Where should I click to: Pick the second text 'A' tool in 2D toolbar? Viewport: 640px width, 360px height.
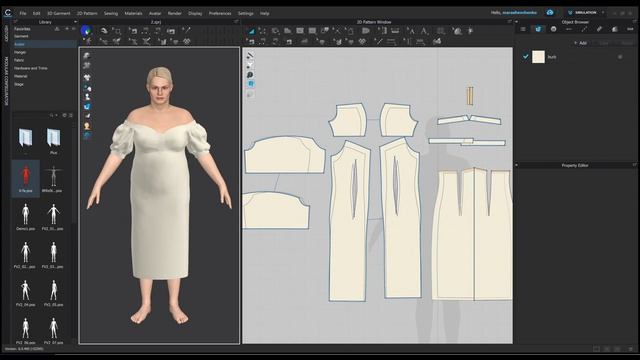[x=424, y=31]
